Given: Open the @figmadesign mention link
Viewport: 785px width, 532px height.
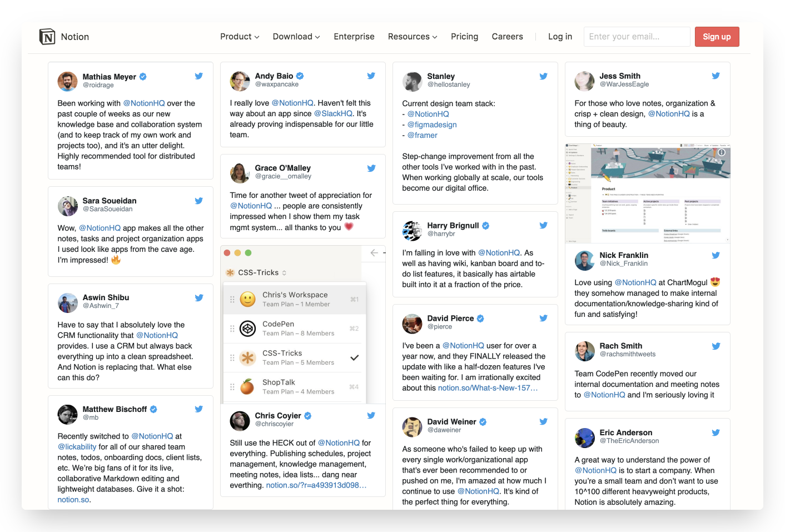Looking at the screenshot, I should coord(432,125).
